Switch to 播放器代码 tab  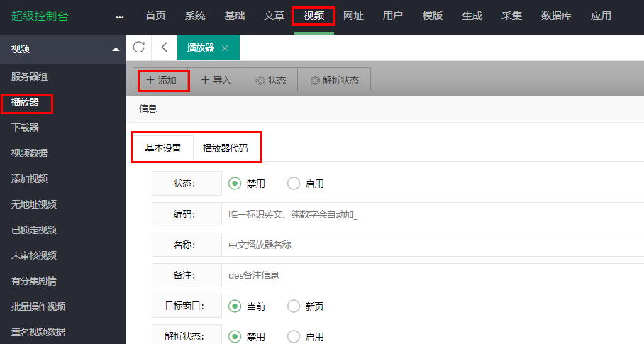point(226,148)
